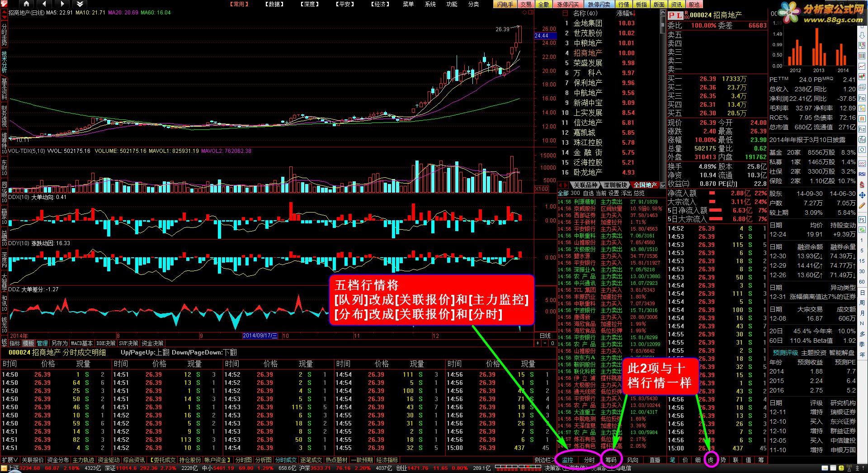Click the 跌停闪卖 button

[x=599, y=4]
